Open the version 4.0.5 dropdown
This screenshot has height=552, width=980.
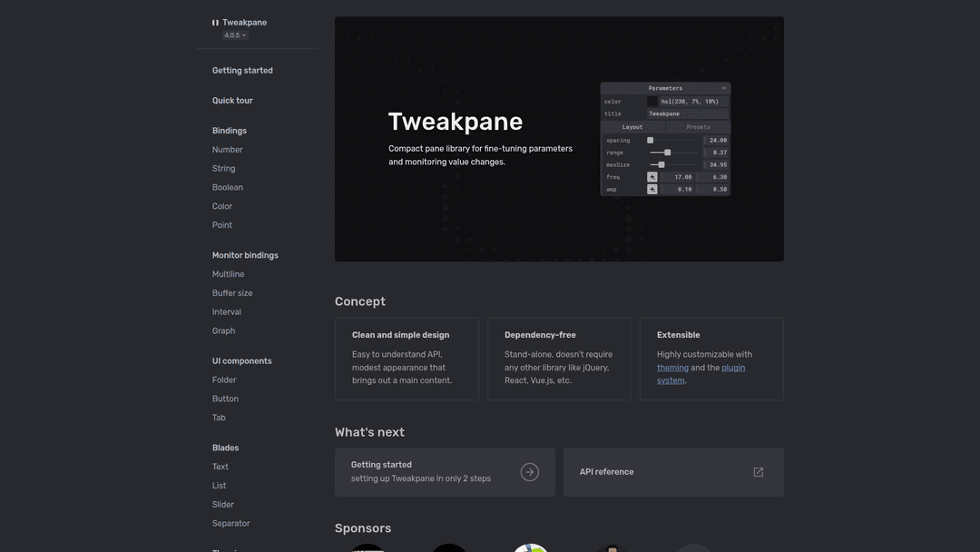pos(235,35)
